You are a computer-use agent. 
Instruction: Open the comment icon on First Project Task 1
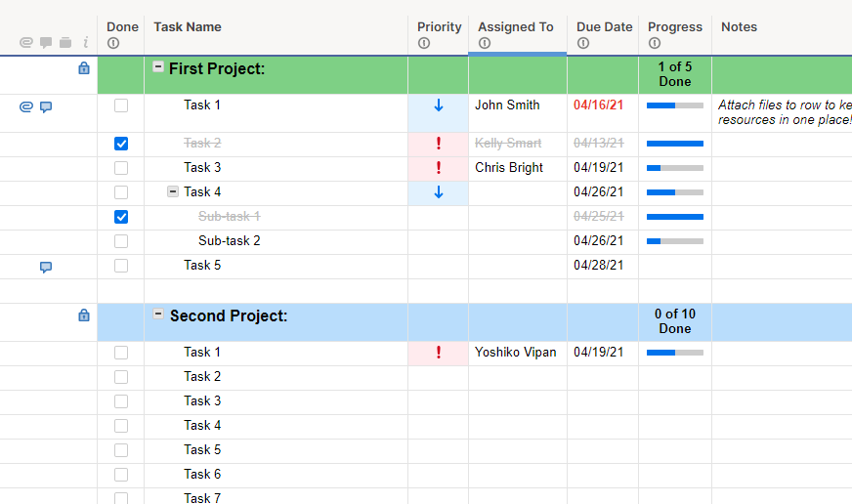[x=46, y=107]
